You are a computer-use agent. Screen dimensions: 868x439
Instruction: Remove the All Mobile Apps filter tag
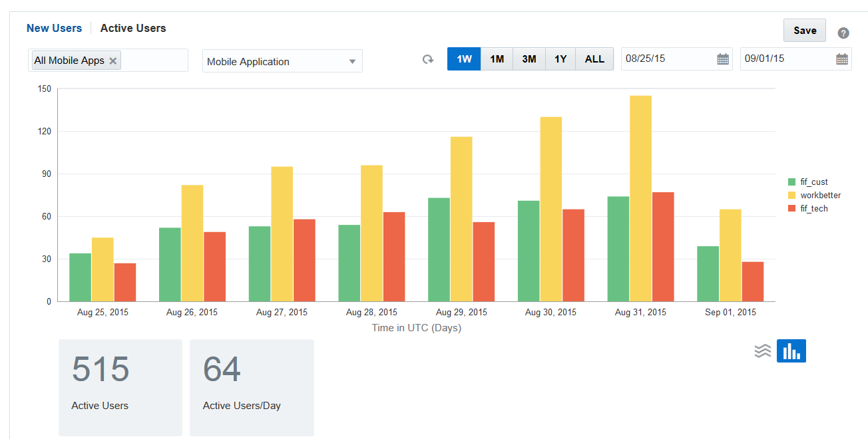tap(113, 61)
